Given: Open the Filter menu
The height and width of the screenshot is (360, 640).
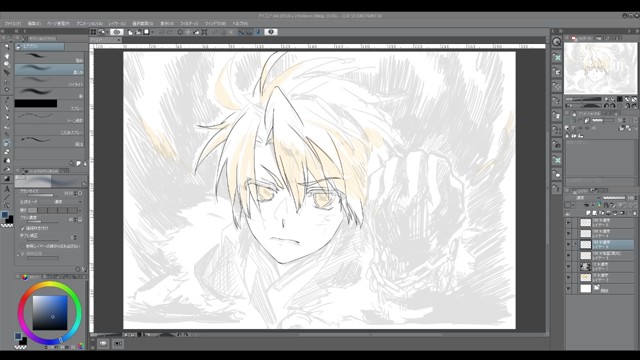Looking at the screenshot, I should point(189,24).
